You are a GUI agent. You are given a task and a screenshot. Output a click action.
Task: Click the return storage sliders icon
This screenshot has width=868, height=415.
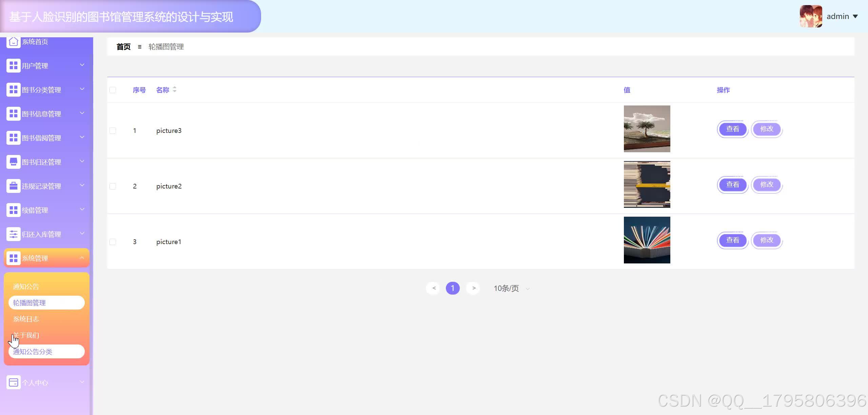pyautogui.click(x=13, y=234)
